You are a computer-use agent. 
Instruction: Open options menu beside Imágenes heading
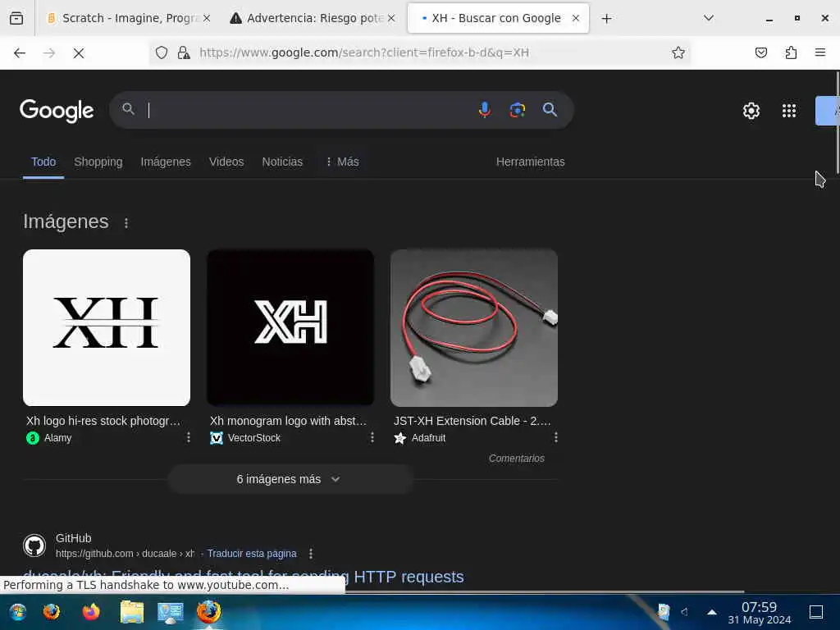(126, 223)
